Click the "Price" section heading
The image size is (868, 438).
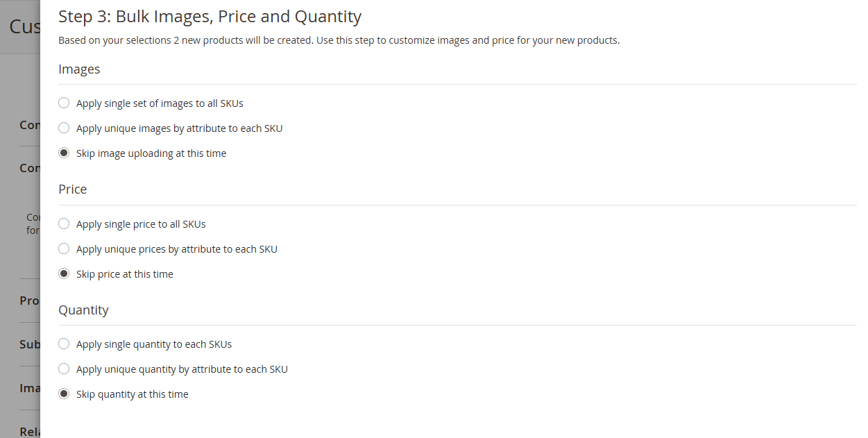[73, 189]
